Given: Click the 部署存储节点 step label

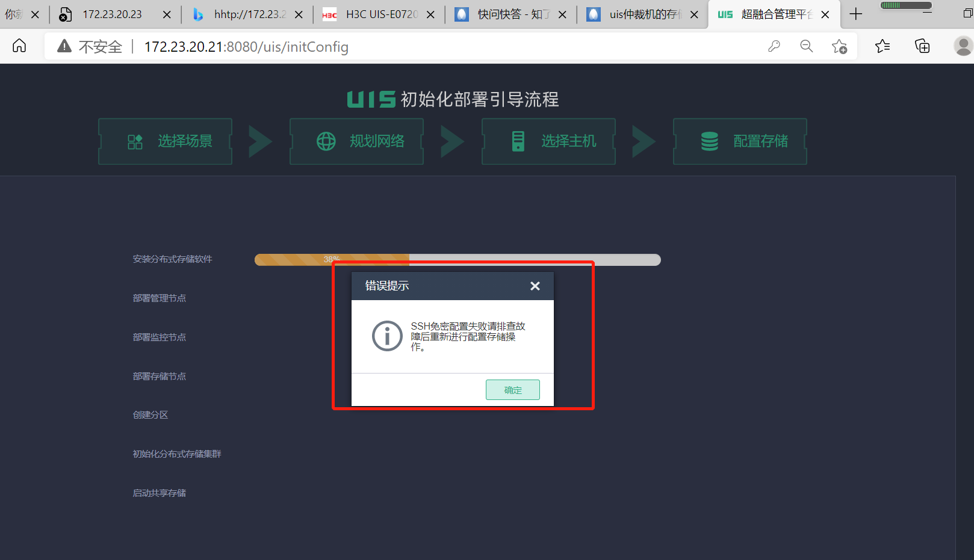Looking at the screenshot, I should [x=160, y=377].
